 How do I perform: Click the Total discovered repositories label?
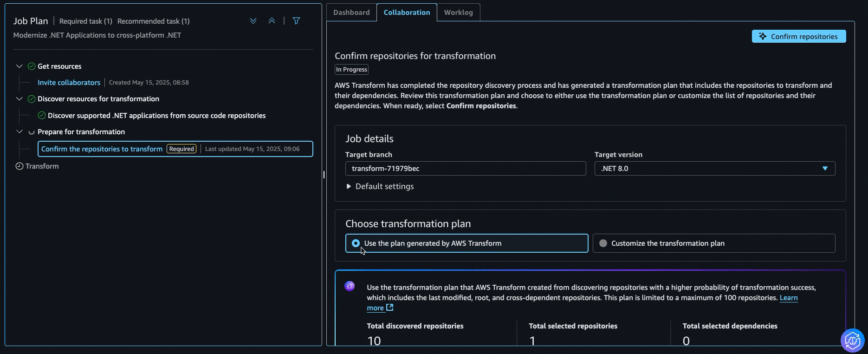point(415,326)
